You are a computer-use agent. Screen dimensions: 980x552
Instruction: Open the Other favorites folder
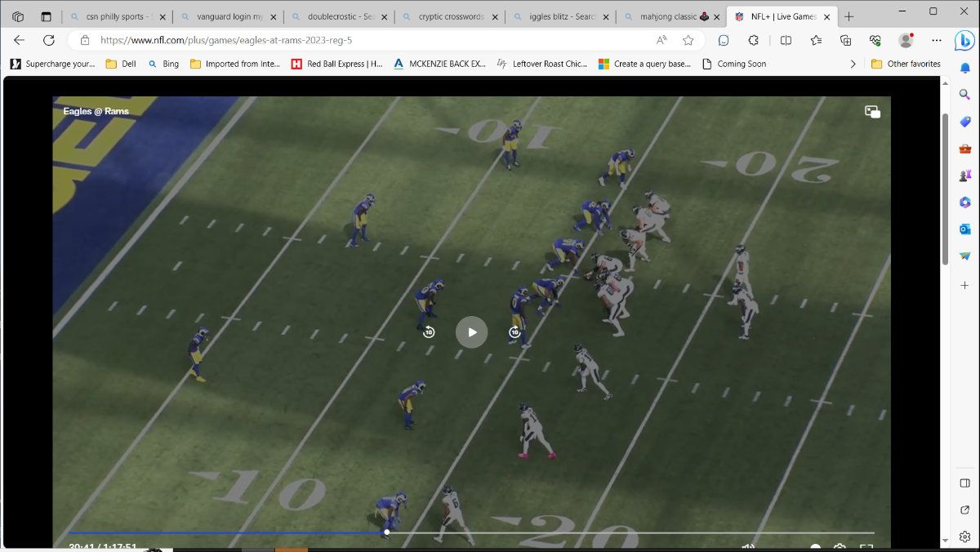[906, 64]
